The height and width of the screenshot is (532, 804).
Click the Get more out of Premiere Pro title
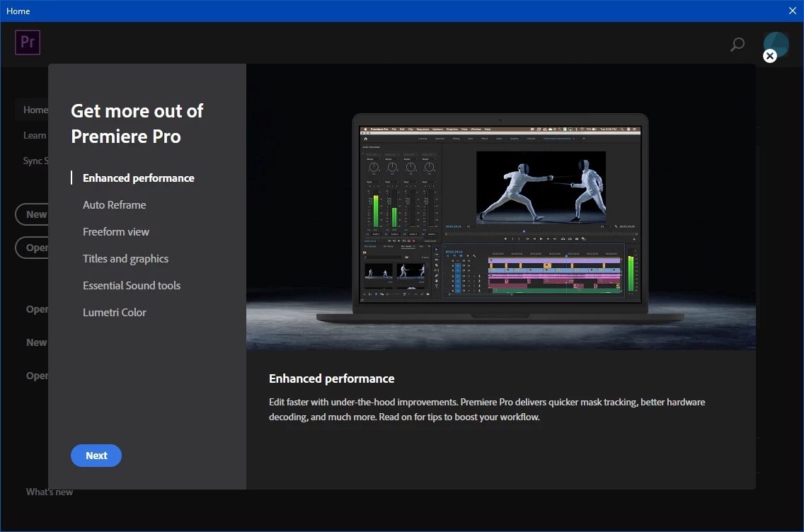click(x=137, y=124)
